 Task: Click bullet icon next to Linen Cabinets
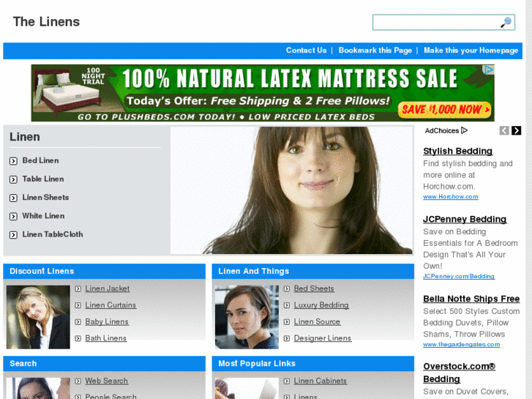click(x=287, y=381)
